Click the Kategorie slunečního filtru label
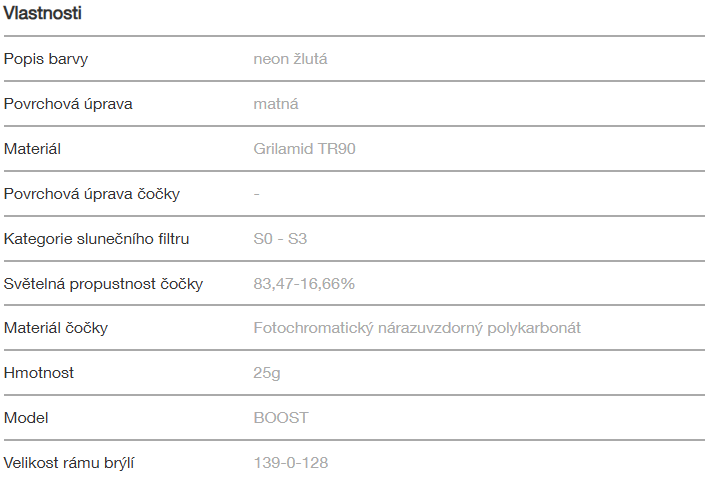Screen dimensions: 705x480 pyautogui.click(x=96, y=239)
